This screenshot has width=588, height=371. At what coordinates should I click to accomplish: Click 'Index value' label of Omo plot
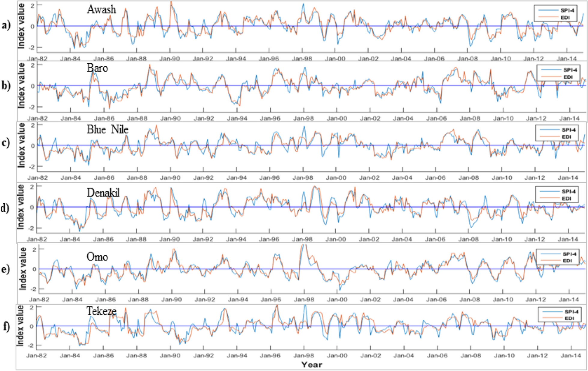tap(23, 269)
